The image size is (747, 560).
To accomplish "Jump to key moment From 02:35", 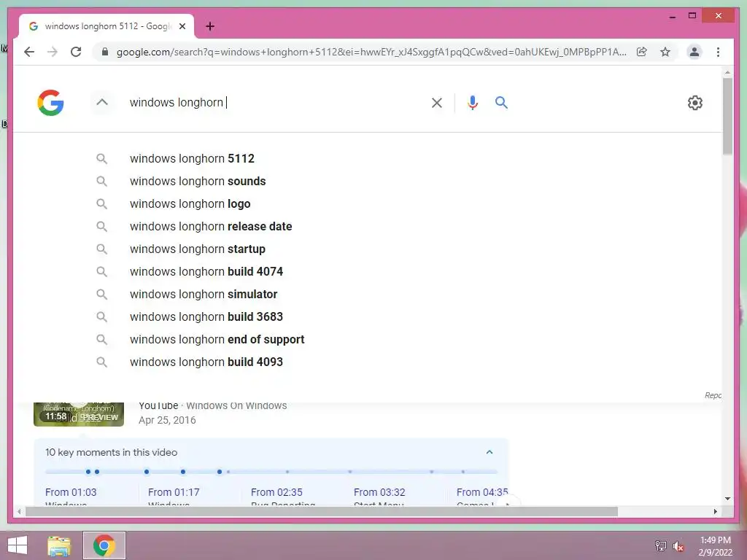I will 276,492.
